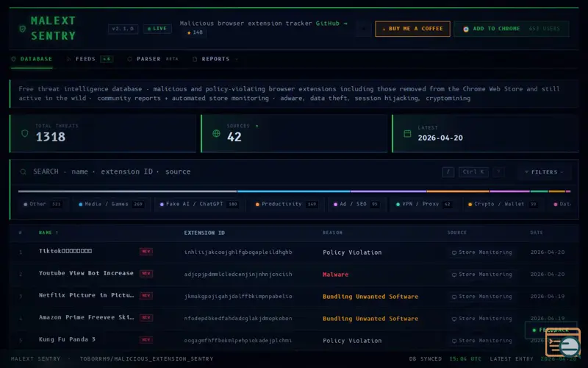Click the Add to Chrome button
Viewport: 588px width, 368px height.
pyautogui.click(x=512, y=29)
